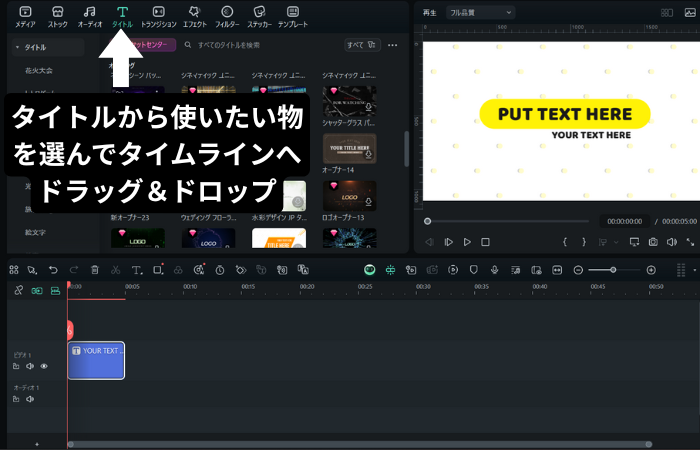Open the フィルター (Filter) tab
Screen dimensions: 700x450
pos(227,17)
